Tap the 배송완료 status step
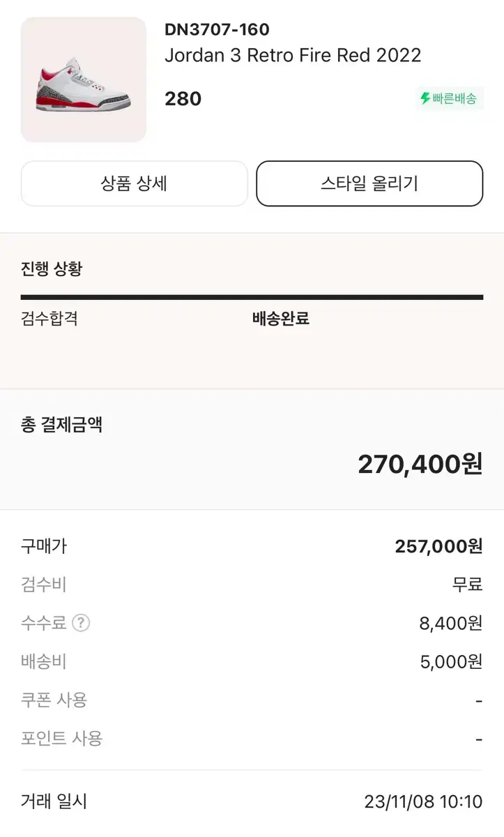The height and width of the screenshot is (837, 504). point(280,319)
